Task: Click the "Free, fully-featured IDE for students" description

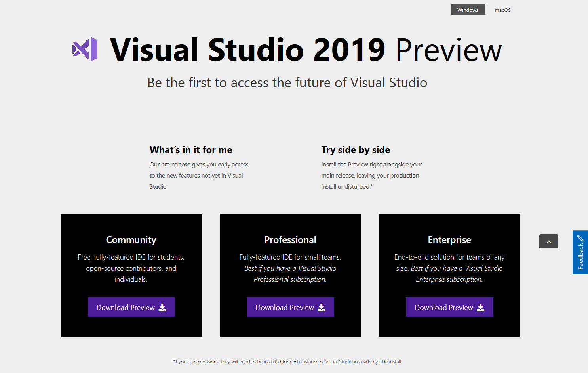Action: tap(131, 268)
